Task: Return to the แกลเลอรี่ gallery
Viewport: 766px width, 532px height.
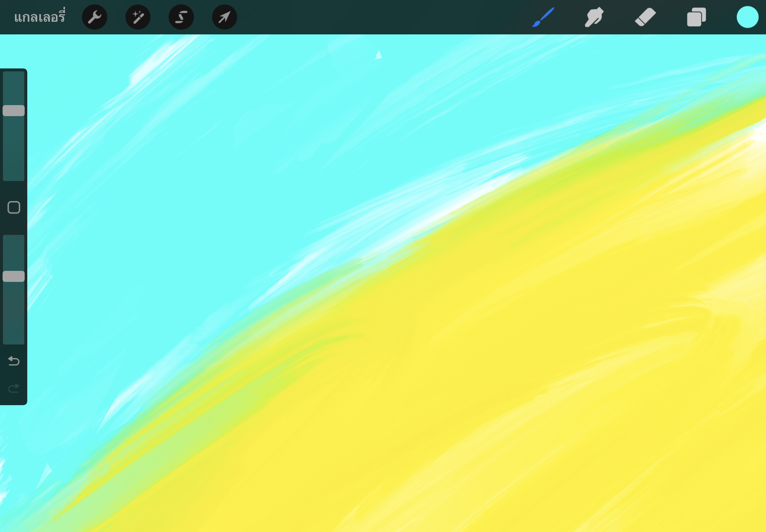Action: tap(40, 17)
